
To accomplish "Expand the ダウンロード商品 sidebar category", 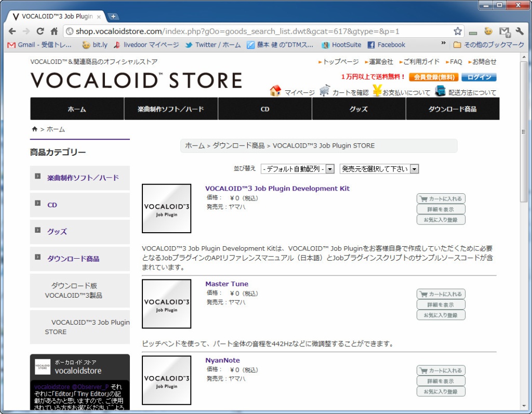I will click(x=79, y=259).
